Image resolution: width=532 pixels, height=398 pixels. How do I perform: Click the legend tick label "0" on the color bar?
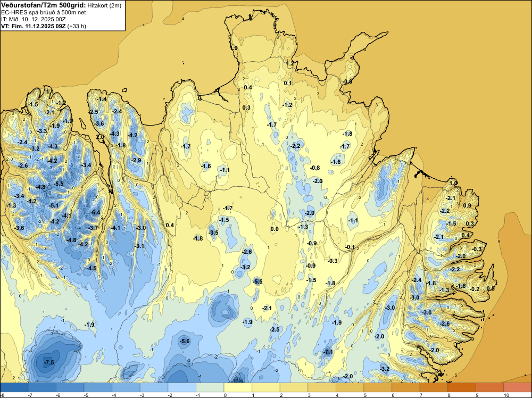point(225,395)
